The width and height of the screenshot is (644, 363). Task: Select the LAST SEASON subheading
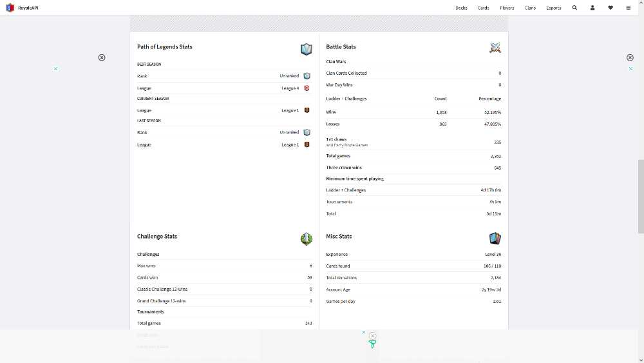[149, 121]
